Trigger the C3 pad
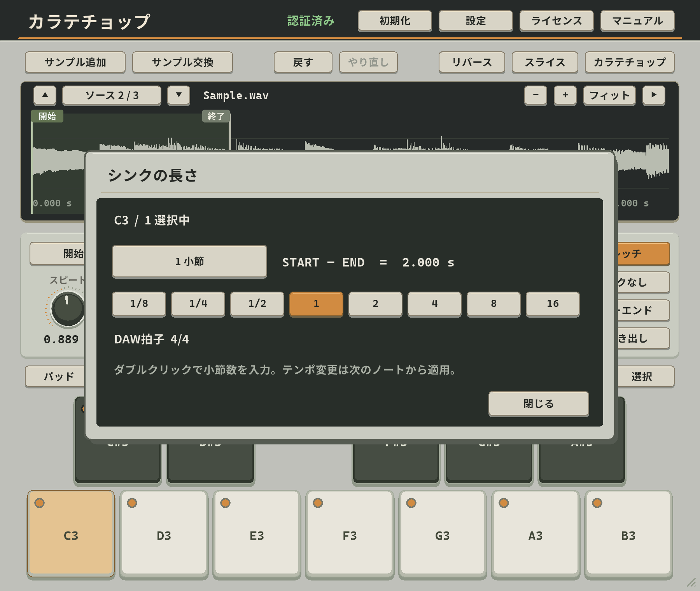Viewport: 700px width, 591px height. 71,533
